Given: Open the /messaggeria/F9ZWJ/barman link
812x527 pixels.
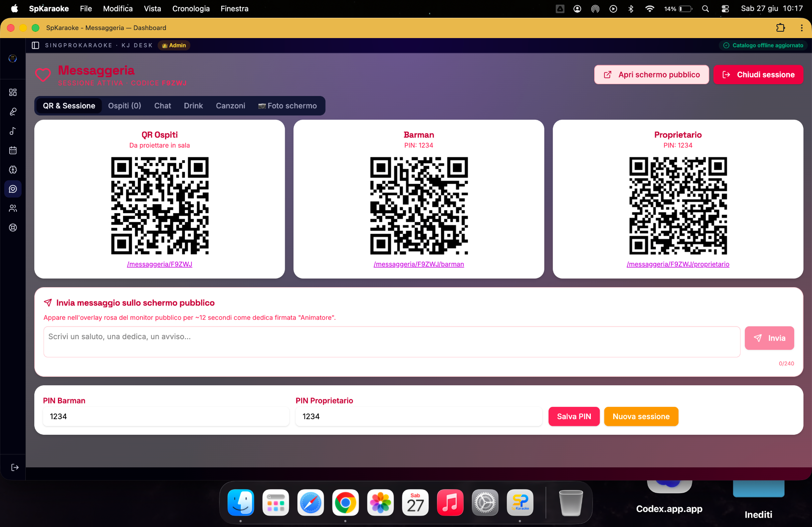Looking at the screenshot, I should click(419, 264).
